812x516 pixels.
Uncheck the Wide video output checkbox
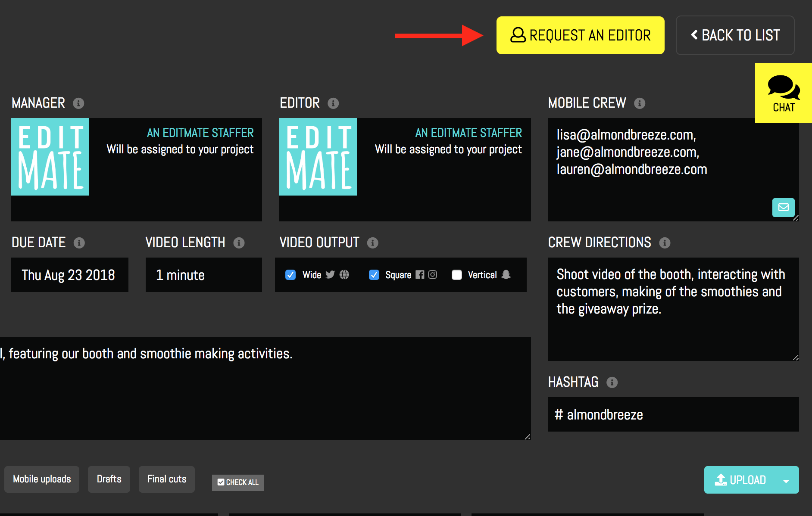tap(290, 275)
